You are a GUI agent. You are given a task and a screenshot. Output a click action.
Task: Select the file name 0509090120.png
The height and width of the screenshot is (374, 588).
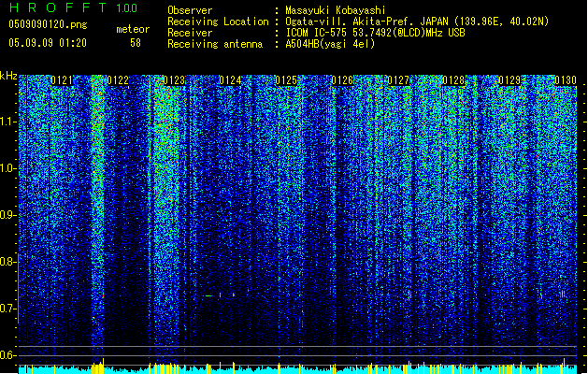pos(48,24)
